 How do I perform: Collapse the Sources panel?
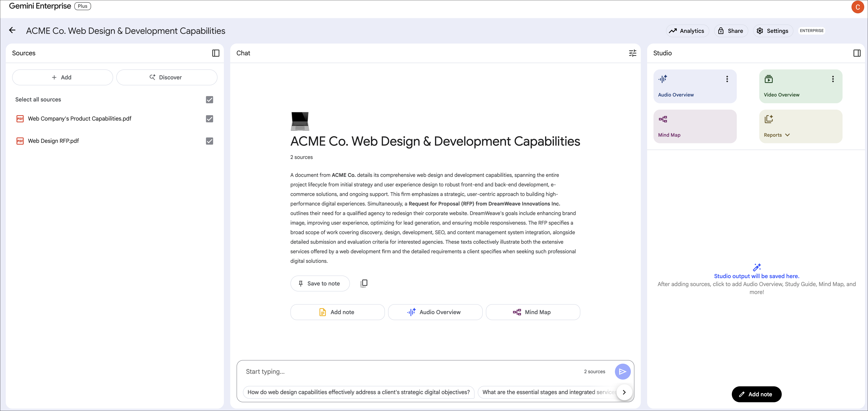click(216, 53)
